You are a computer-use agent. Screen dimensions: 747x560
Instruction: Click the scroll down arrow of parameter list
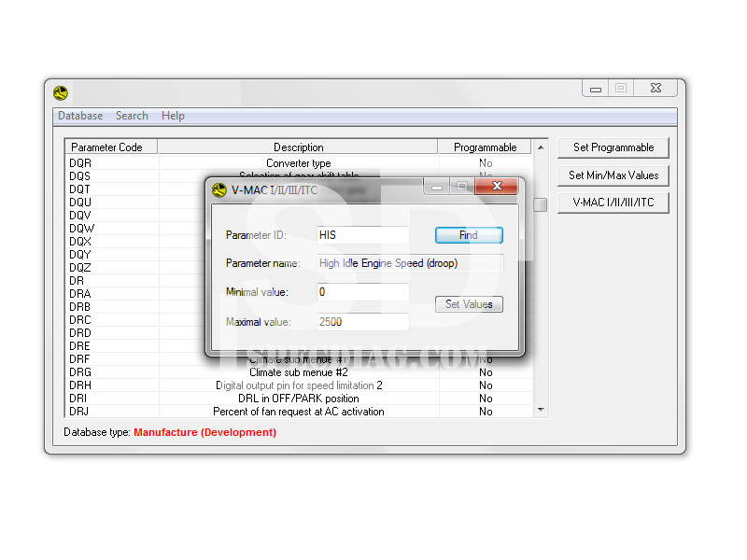(x=541, y=410)
